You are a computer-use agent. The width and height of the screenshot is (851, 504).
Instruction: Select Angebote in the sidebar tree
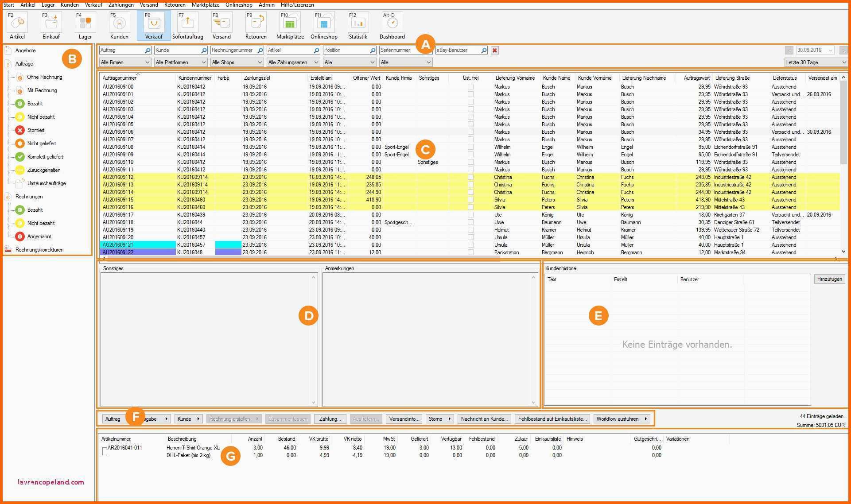[25, 50]
